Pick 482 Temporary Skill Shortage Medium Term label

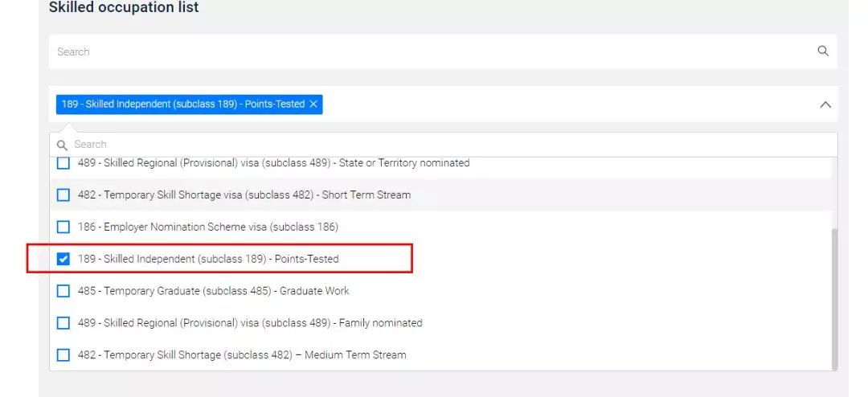[242, 355]
